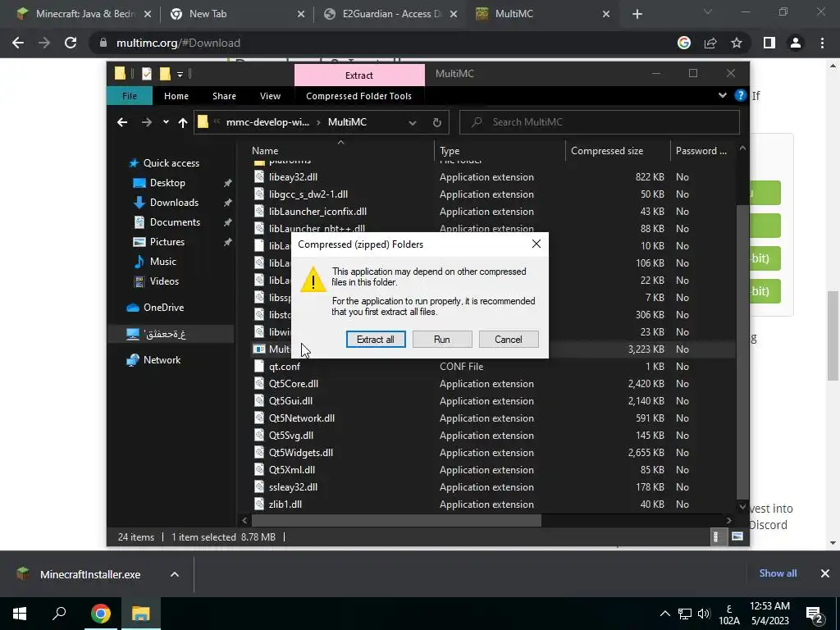The height and width of the screenshot is (630, 840).
Task: Click the pink Extract contextual tab
Action: click(x=359, y=75)
